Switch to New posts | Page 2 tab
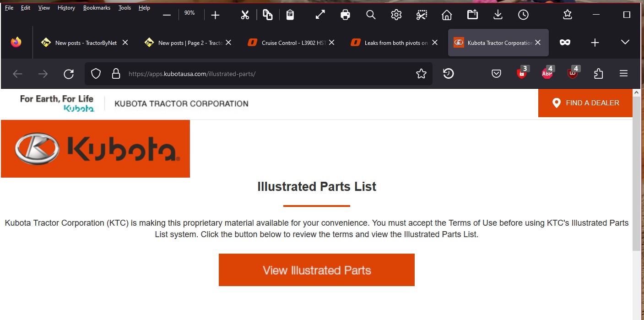The width and height of the screenshot is (644, 320). (x=189, y=43)
